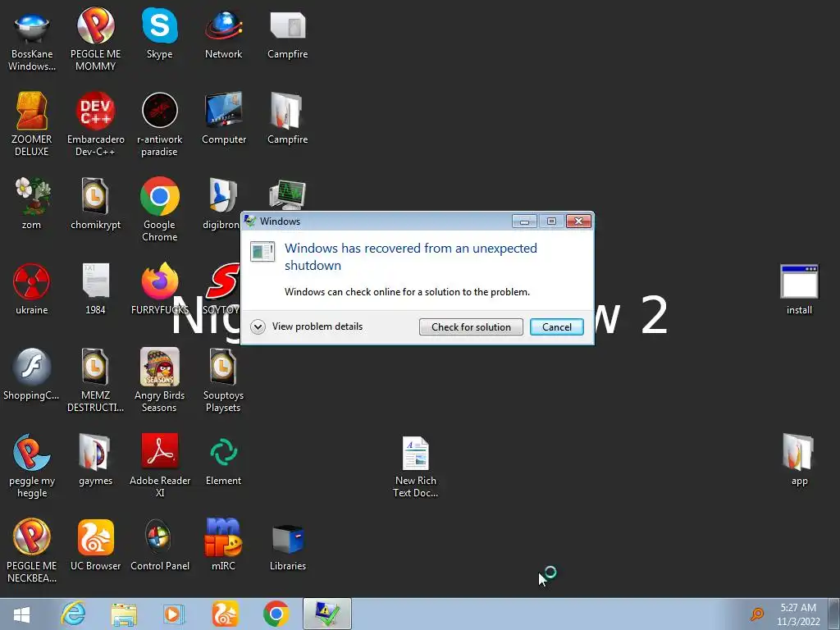Minimize the Windows dialog window
Viewport: 840px width, 630px height.
tap(524, 221)
